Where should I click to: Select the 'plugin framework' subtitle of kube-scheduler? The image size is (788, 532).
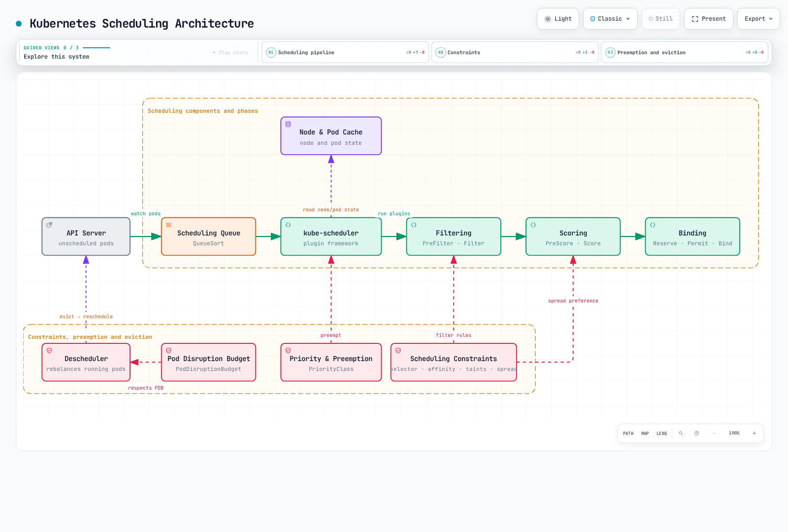331,243
